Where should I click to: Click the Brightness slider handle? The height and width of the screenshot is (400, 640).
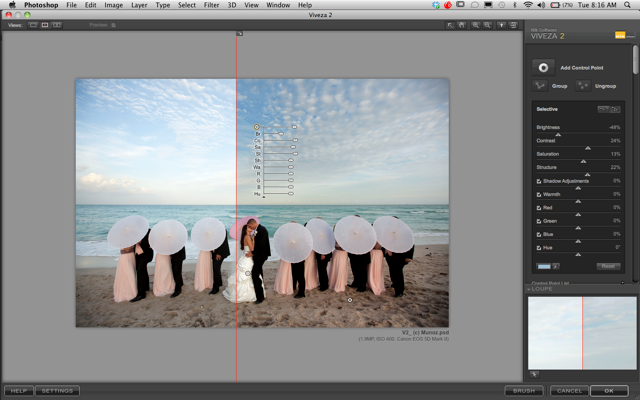pyautogui.click(x=558, y=135)
